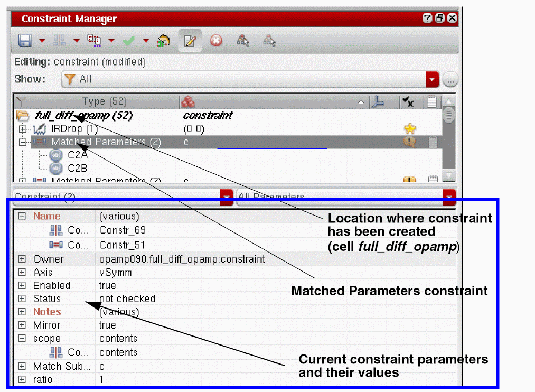
Task: Click the ellipsis button beside Show filter
Action: 450,79
